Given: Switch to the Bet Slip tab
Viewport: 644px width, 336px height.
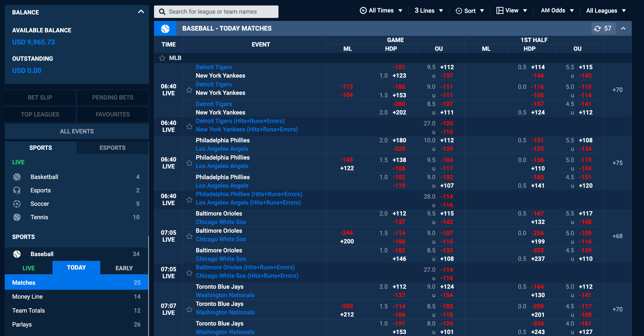Looking at the screenshot, I should (x=40, y=98).
